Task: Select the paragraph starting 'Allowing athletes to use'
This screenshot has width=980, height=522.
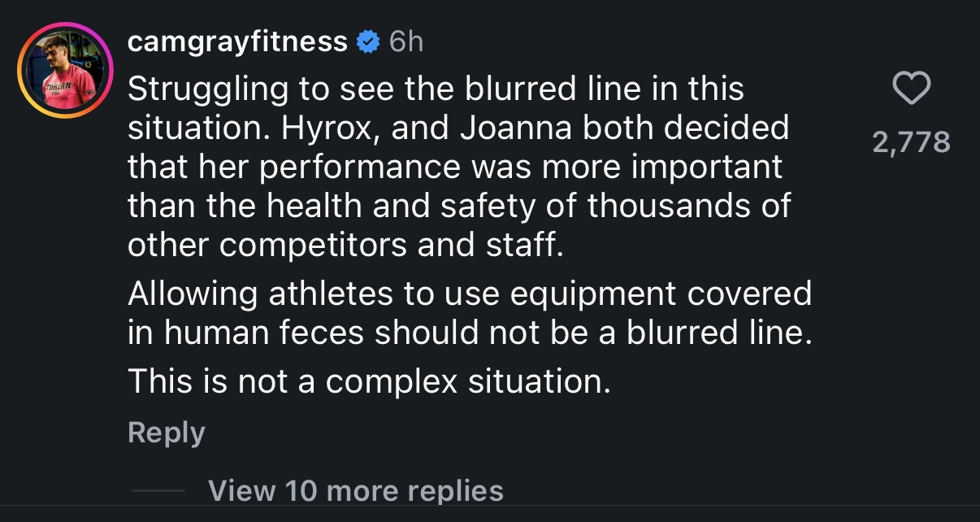Action: pos(470,313)
